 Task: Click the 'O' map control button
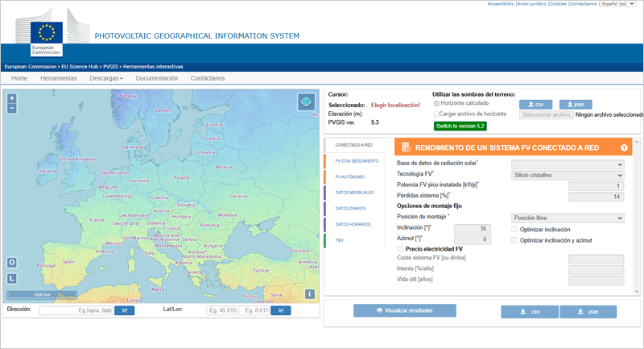coord(11,262)
